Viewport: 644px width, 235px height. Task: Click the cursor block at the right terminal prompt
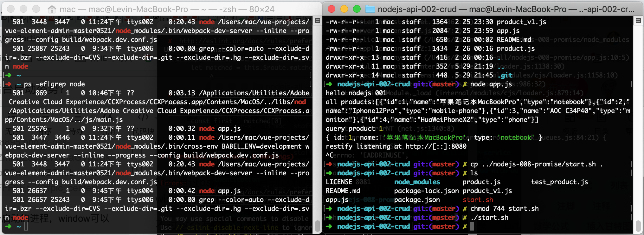(x=472, y=226)
